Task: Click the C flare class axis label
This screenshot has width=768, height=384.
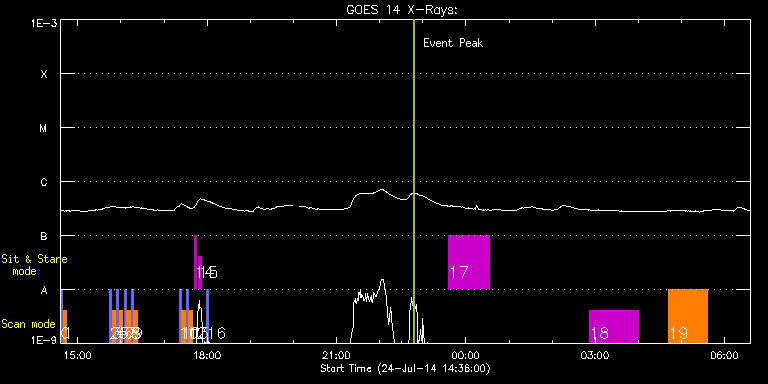Action: click(x=44, y=182)
